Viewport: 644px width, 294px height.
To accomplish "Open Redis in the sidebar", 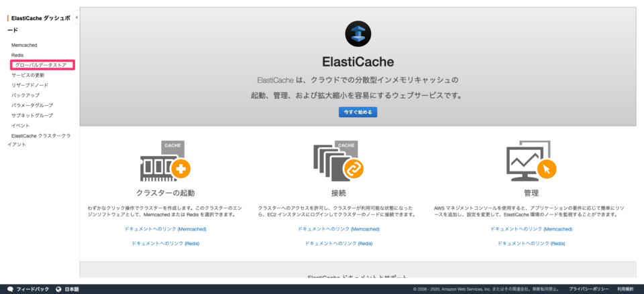I will 17,55.
